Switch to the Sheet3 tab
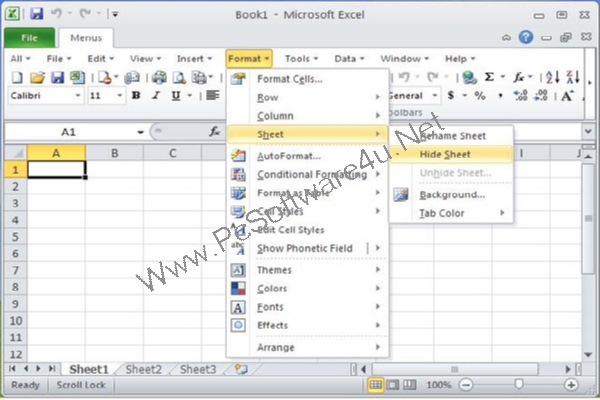This screenshot has width=600, height=400. coord(198,369)
